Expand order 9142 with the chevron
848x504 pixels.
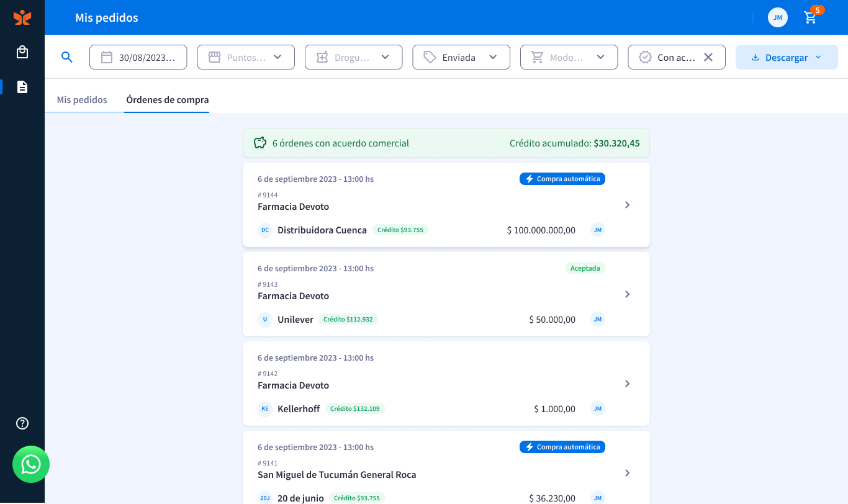click(628, 384)
